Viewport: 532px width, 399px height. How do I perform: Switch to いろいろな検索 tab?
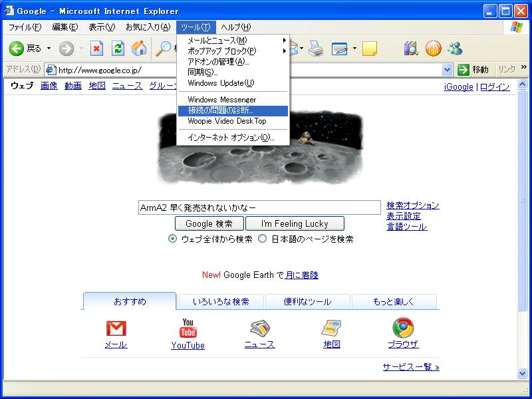(x=221, y=302)
